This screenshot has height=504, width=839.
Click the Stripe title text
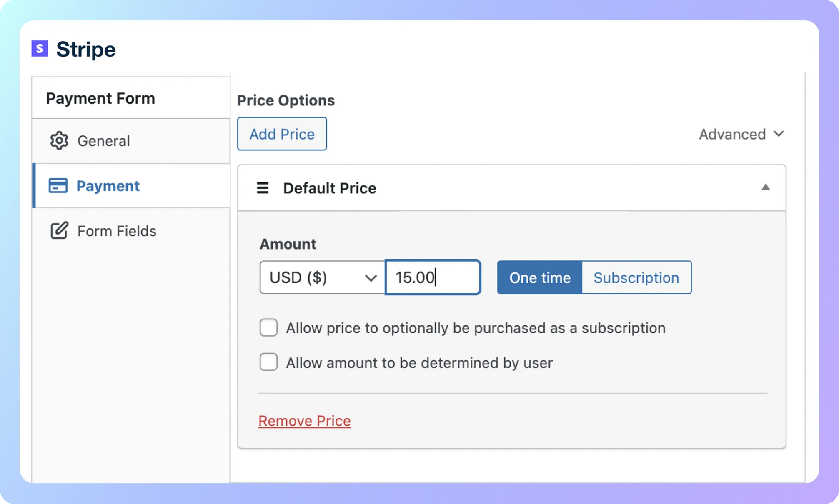pyautogui.click(x=86, y=49)
